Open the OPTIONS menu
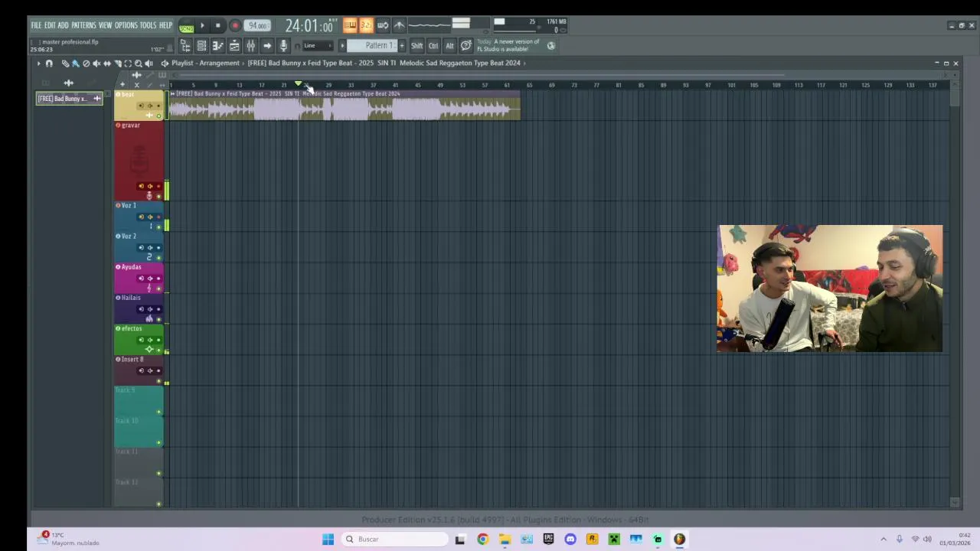The width and height of the screenshot is (980, 551). tap(126, 25)
